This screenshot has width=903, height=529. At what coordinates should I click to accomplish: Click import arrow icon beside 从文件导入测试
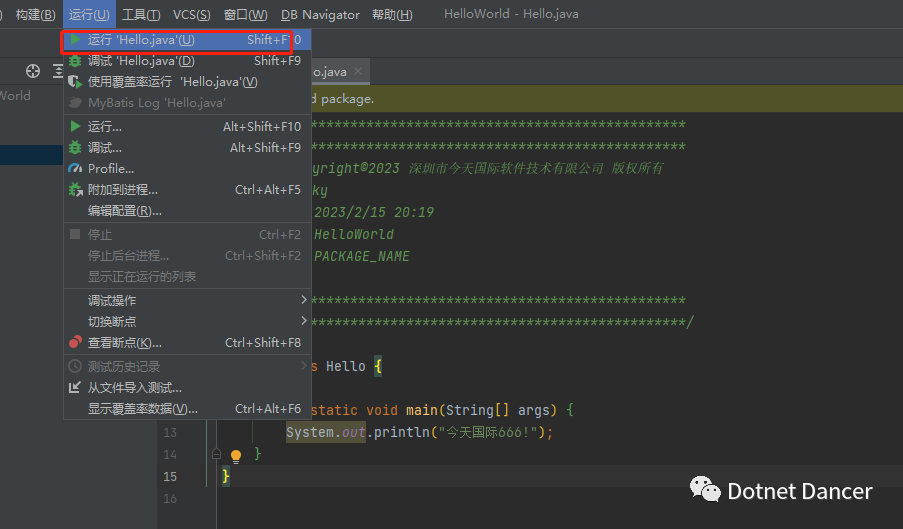coord(75,387)
